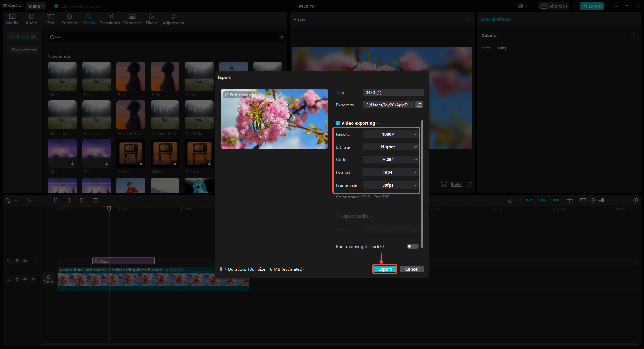Viewport: 644px width, 349px height.
Task: Open the Transitions panel
Action: (110, 19)
